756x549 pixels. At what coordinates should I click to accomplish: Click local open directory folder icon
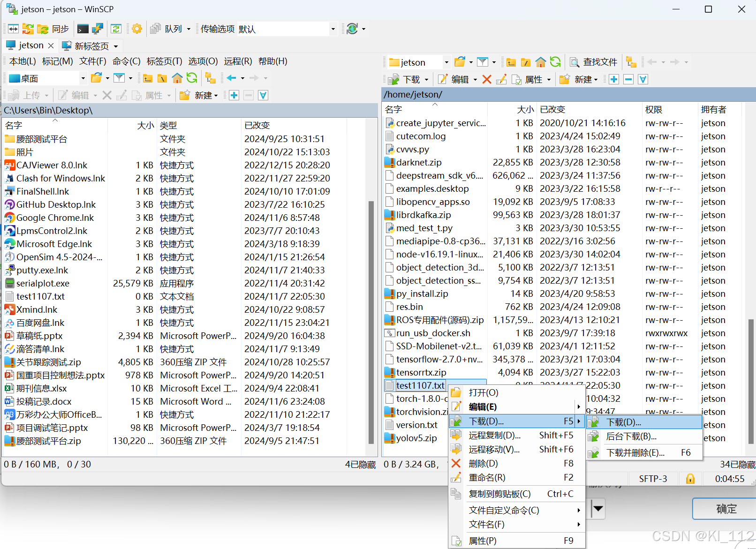point(97,78)
